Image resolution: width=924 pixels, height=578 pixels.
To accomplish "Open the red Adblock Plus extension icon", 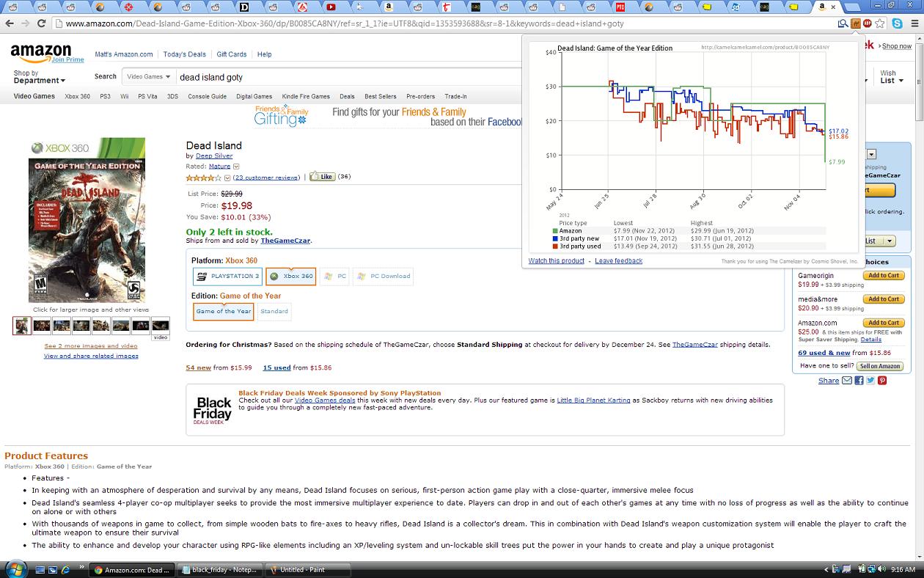I will pos(868,23).
